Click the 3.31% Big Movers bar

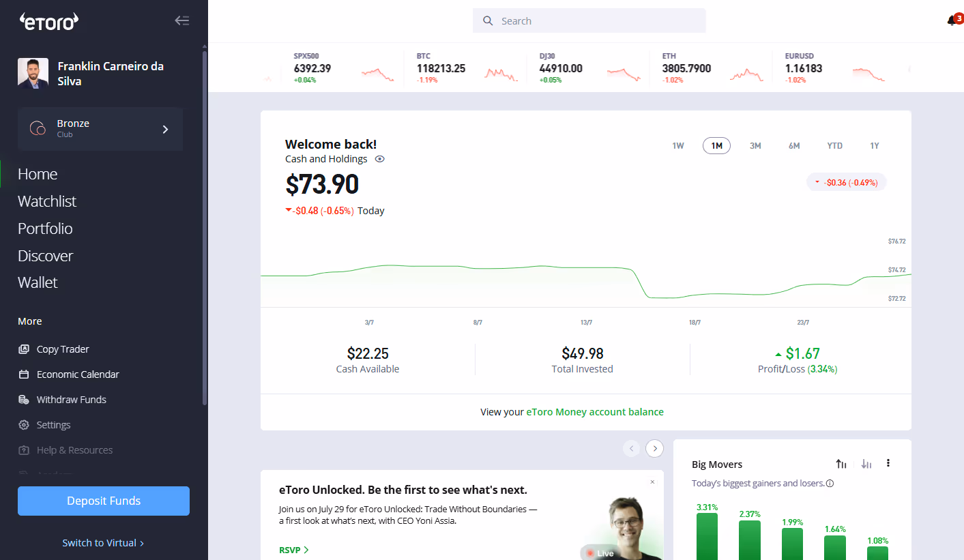[707, 536]
